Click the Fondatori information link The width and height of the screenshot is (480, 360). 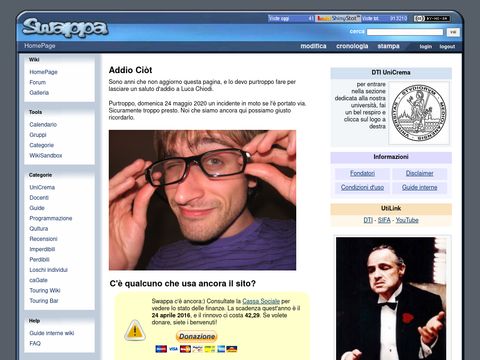pos(362,173)
